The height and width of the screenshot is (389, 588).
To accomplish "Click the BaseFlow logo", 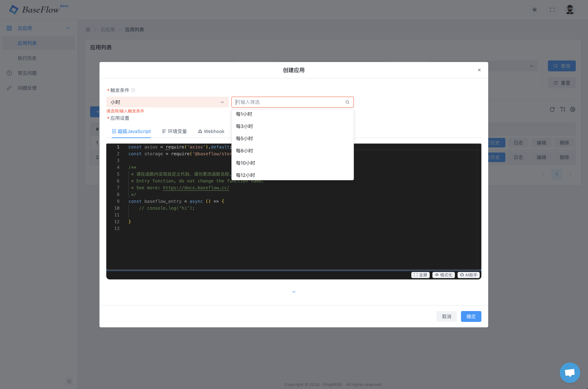I will coord(38,9).
